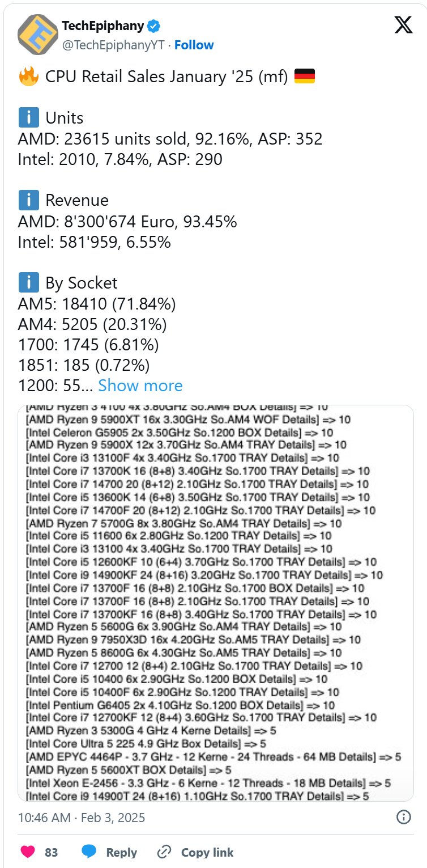Open the CPU sales list image
427x868 pixels.
click(216, 603)
